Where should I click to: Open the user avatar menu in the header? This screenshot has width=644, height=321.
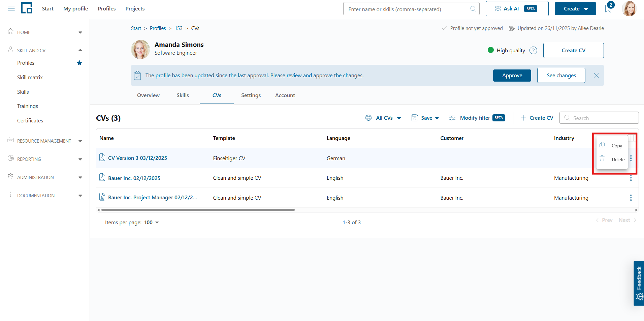tap(629, 8)
